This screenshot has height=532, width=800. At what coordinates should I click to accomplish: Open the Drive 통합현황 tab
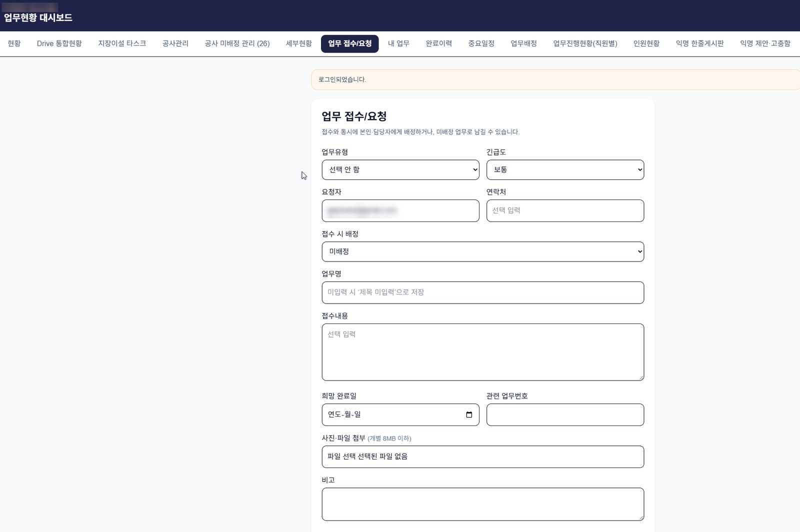point(59,43)
